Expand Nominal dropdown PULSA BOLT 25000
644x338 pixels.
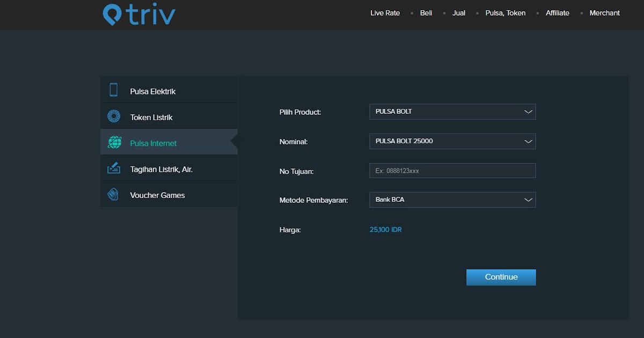click(452, 141)
